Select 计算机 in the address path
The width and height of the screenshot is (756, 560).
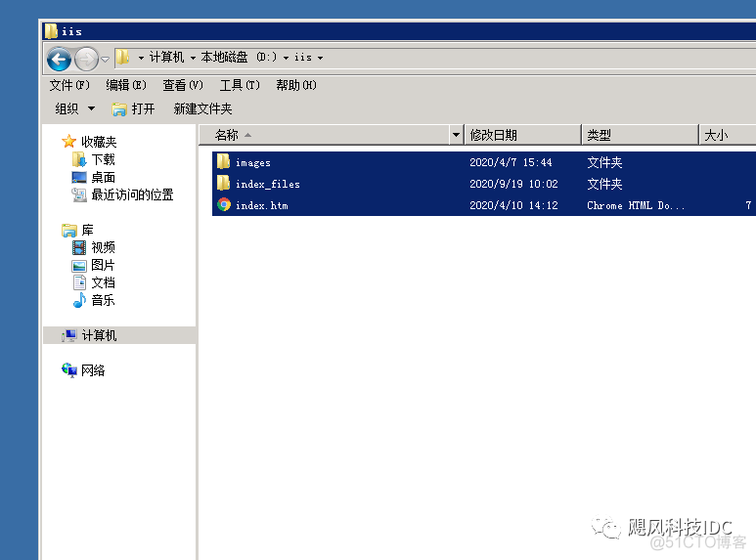pos(166,57)
